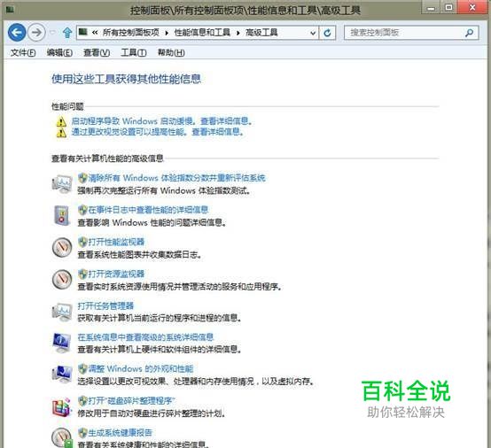
Task: Click the Forward navigation arrow
Action: (36, 32)
